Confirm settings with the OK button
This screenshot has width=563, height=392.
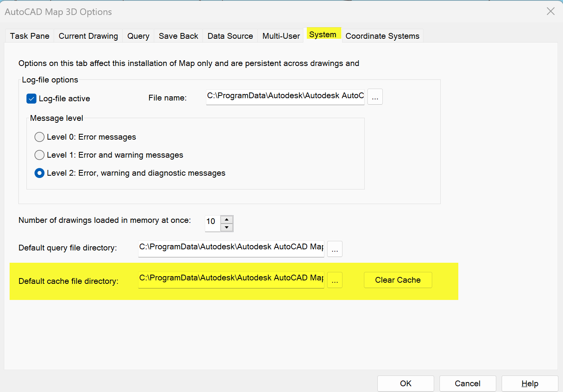click(x=405, y=383)
